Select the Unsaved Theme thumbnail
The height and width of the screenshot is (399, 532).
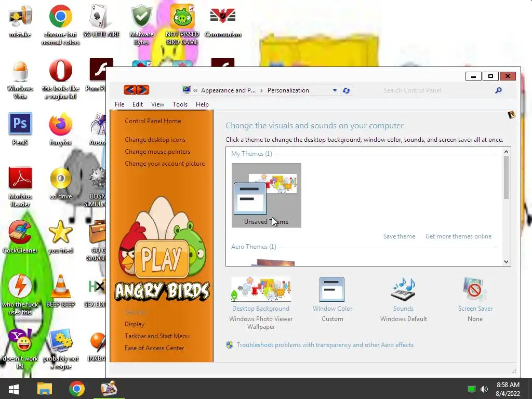(267, 195)
